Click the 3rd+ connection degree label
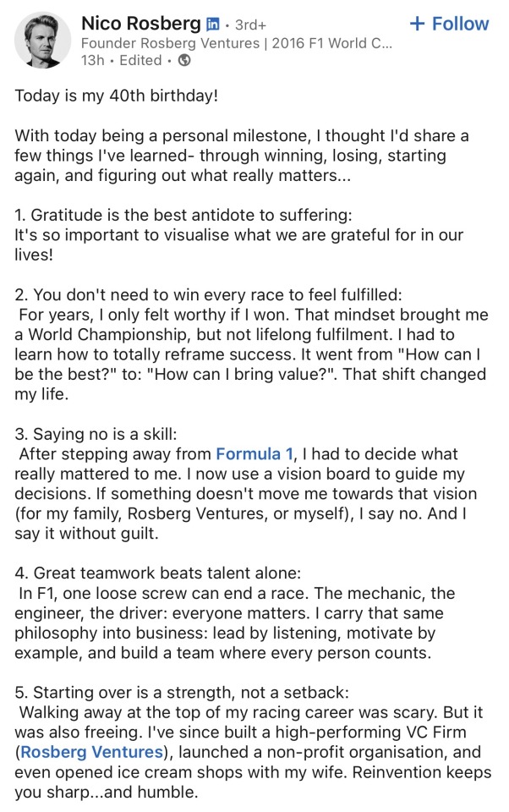 click(250, 25)
